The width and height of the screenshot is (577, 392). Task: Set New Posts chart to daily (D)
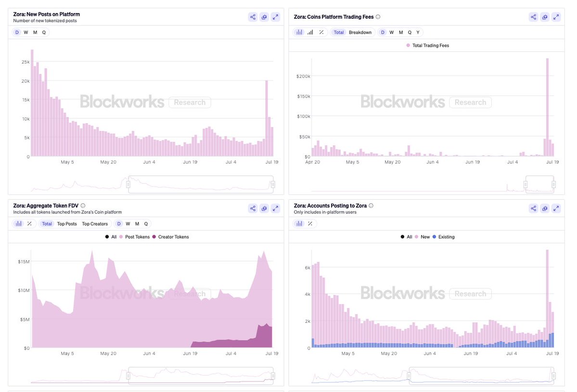tap(17, 32)
